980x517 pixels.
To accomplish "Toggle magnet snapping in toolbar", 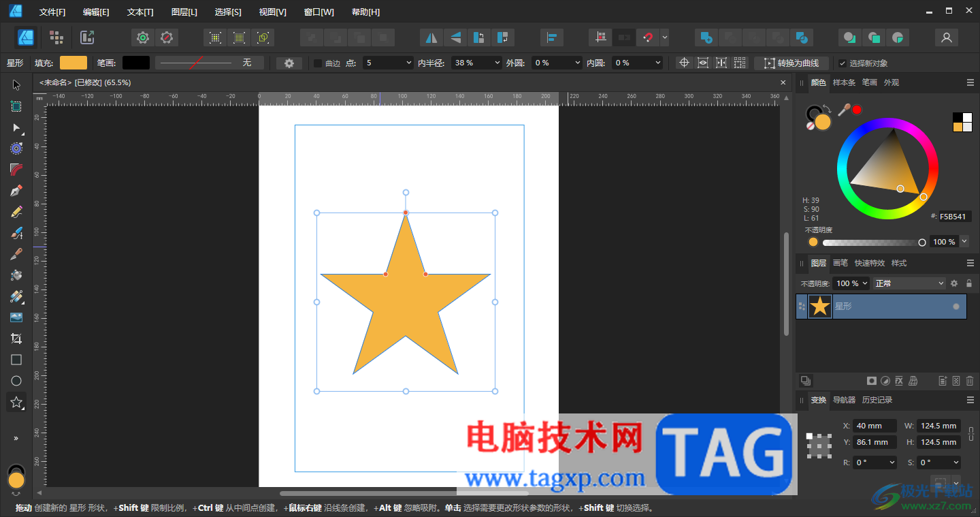I will coord(648,37).
